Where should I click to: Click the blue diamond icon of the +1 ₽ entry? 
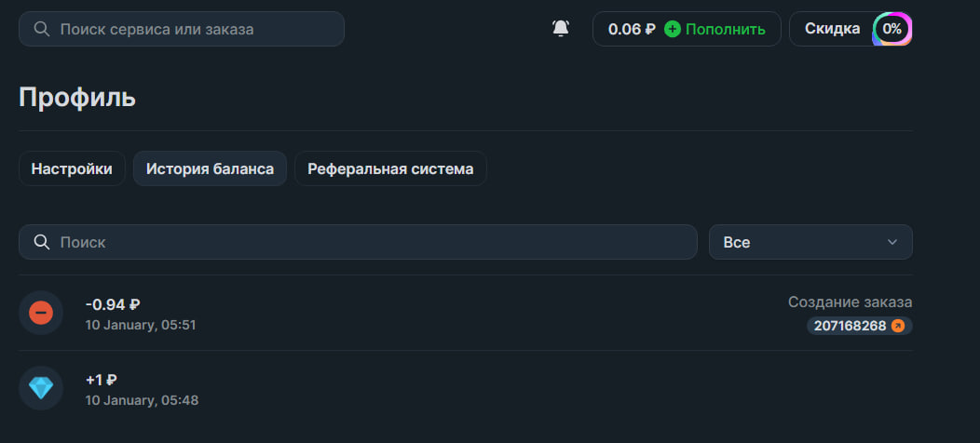[x=41, y=388]
